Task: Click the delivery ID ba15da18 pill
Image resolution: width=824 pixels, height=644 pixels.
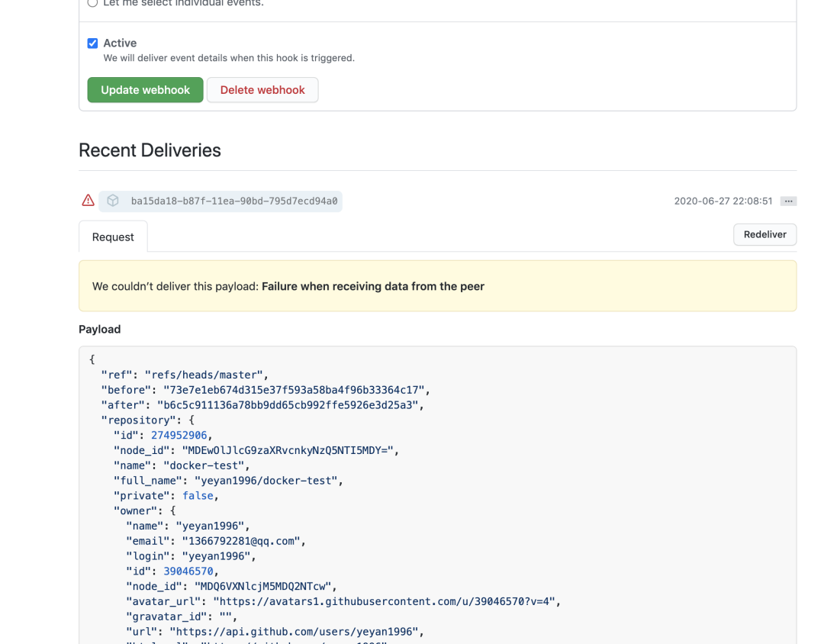Action: (229, 201)
